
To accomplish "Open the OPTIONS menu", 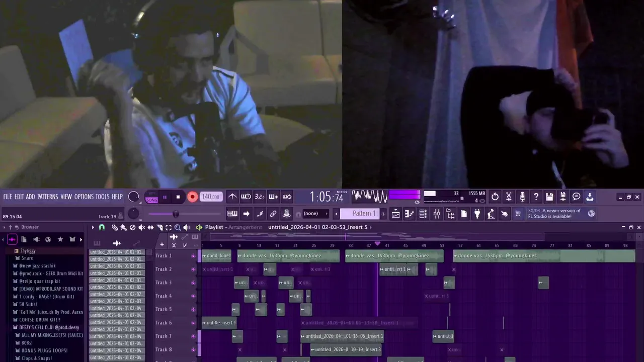I will (x=84, y=197).
